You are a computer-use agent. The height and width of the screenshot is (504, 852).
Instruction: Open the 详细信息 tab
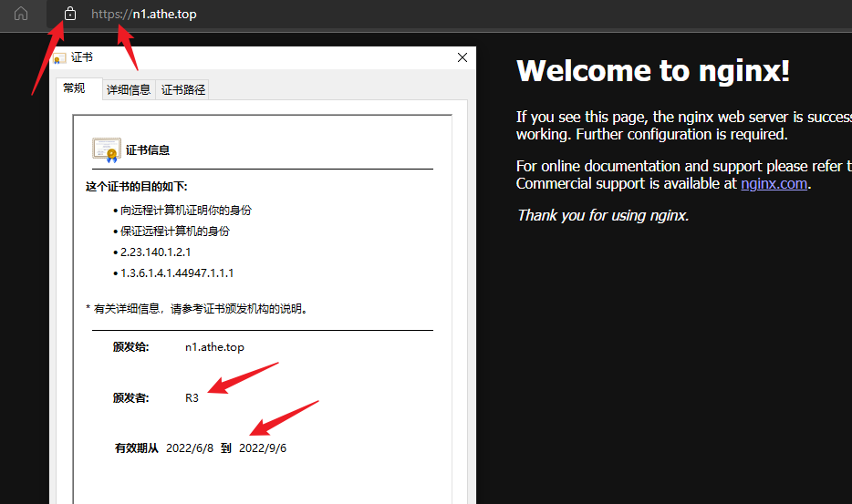129,89
